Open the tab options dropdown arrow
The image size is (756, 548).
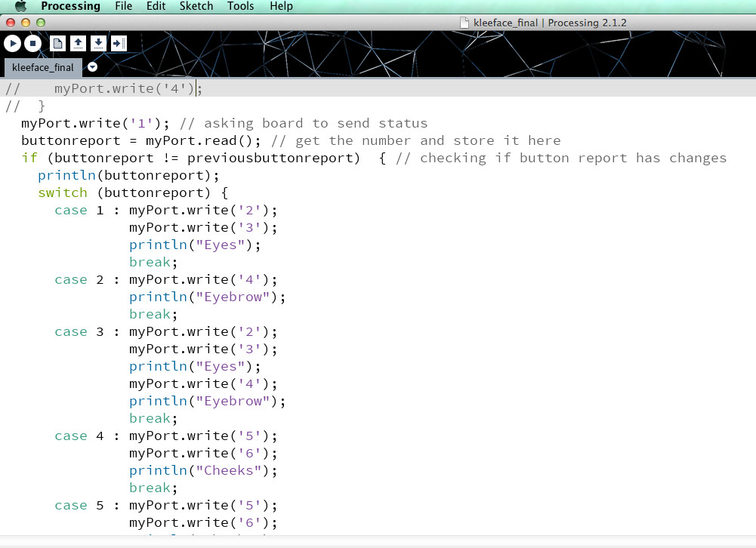point(93,67)
